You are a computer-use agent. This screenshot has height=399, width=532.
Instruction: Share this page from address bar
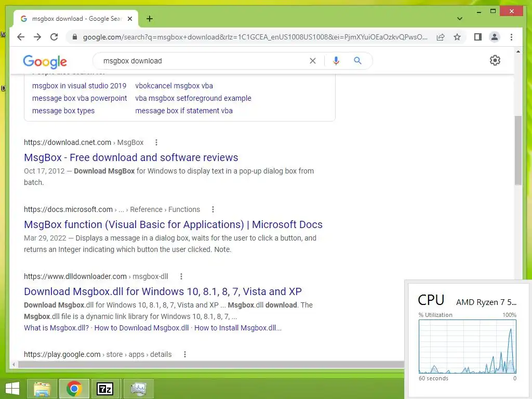point(441,37)
